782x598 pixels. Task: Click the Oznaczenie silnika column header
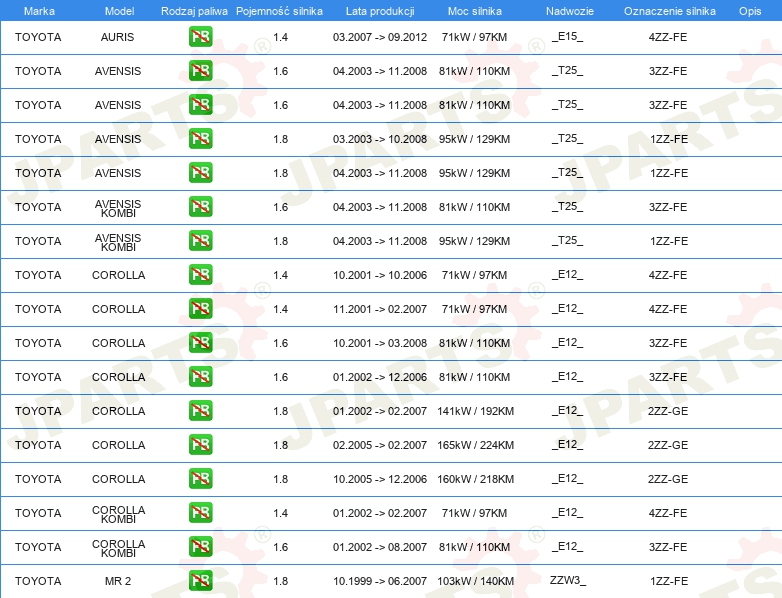point(670,11)
